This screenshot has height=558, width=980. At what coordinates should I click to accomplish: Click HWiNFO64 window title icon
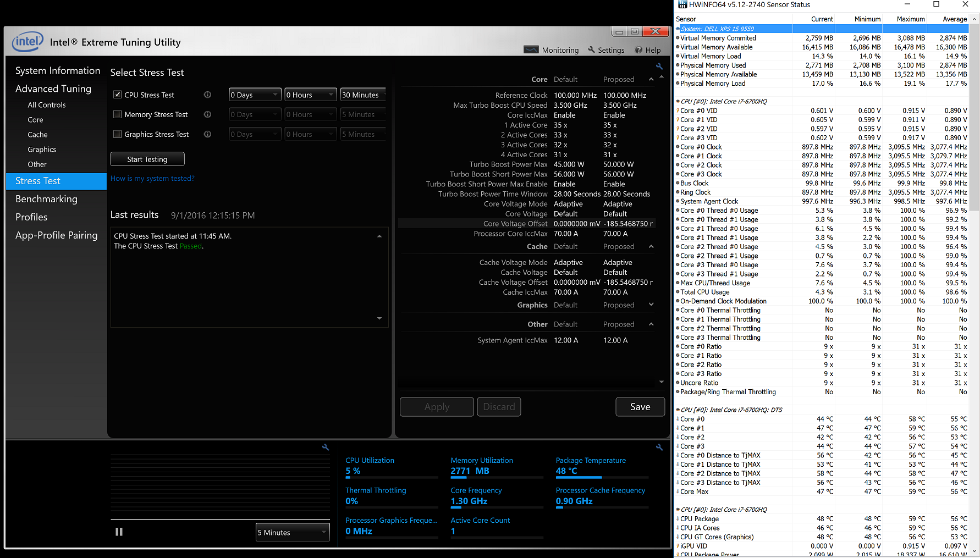(x=682, y=4)
